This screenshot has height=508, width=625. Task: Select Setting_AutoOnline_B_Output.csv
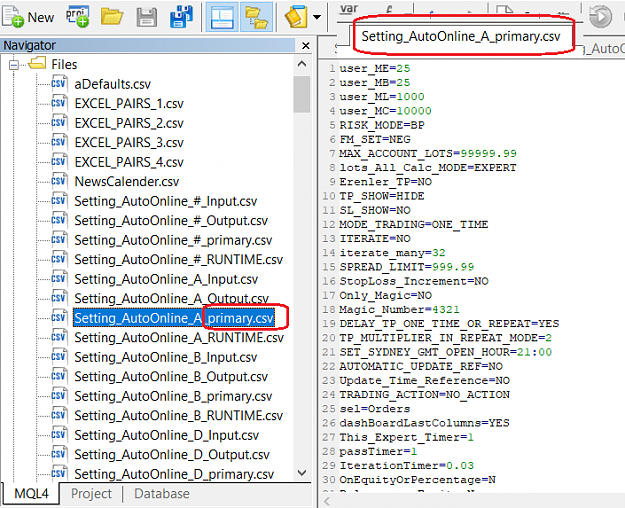(x=171, y=377)
